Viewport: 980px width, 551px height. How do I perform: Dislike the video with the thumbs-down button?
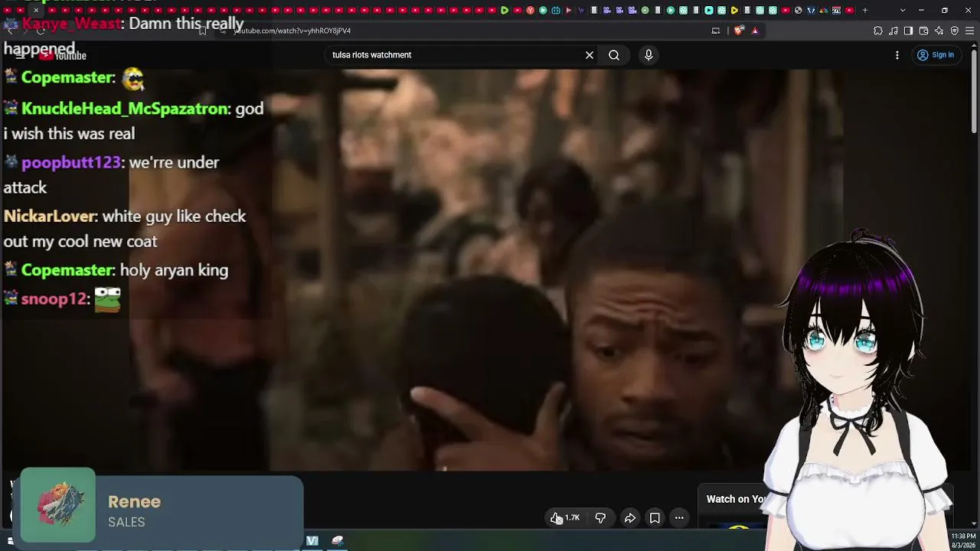tap(600, 518)
